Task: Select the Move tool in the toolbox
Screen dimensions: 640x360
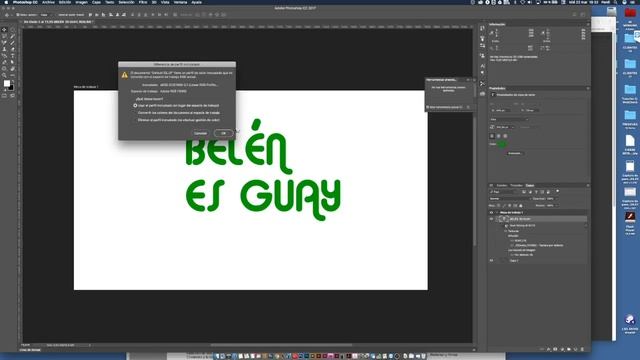Action: tap(4, 30)
